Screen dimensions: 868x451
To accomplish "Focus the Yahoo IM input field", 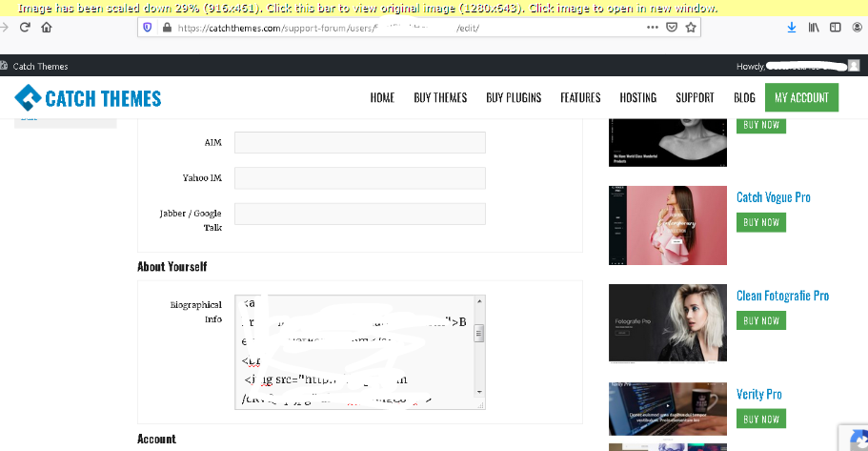I will [x=360, y=178].
